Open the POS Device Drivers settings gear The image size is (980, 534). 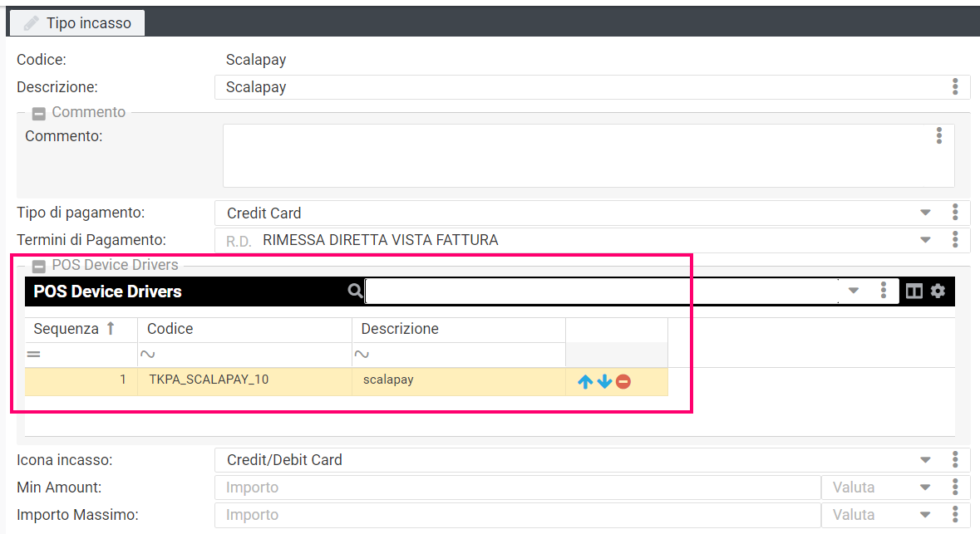tap(938, 291)
